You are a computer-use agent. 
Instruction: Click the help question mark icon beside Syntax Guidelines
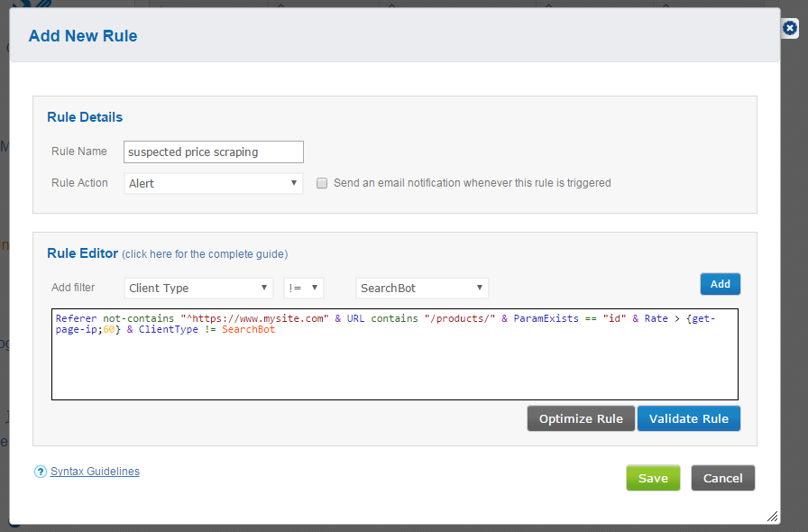coord(41,472)
